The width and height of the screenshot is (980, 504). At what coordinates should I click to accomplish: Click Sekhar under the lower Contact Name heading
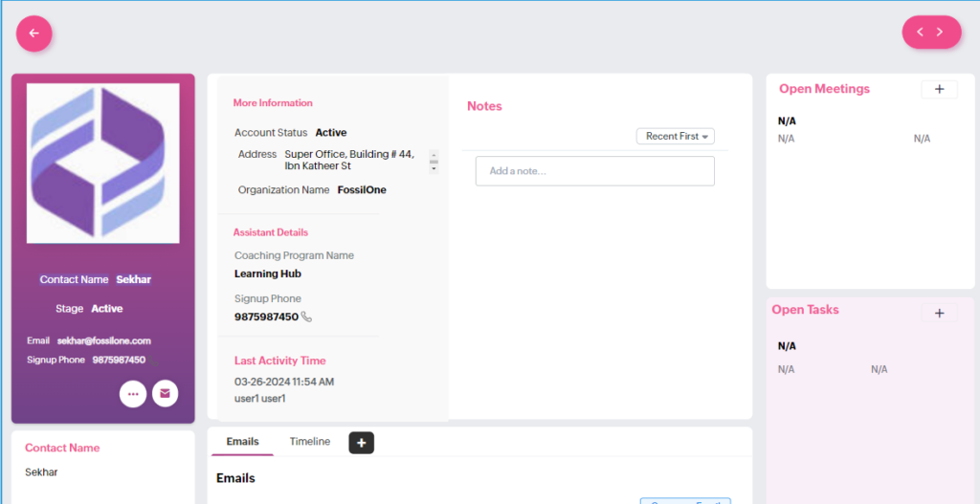coord(41,472)
